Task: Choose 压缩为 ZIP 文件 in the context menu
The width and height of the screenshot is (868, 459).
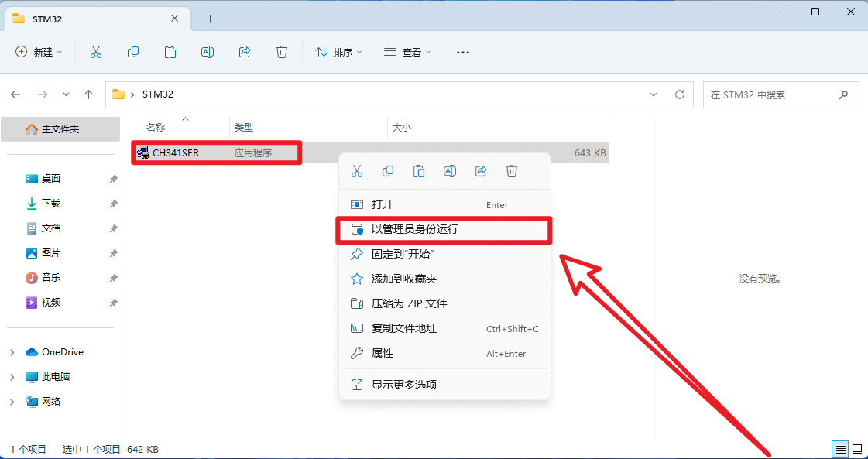Action: [x=445, y=303]
